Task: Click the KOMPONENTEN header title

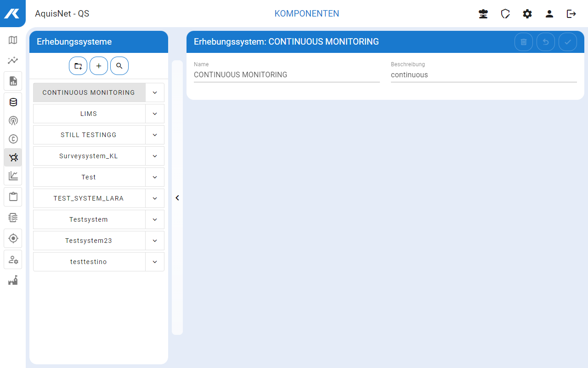Action: click(x=307, y=14)
